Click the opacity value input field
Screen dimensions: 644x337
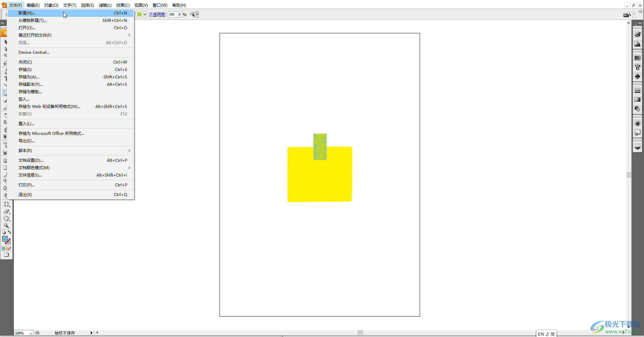[x=173, y=14]
